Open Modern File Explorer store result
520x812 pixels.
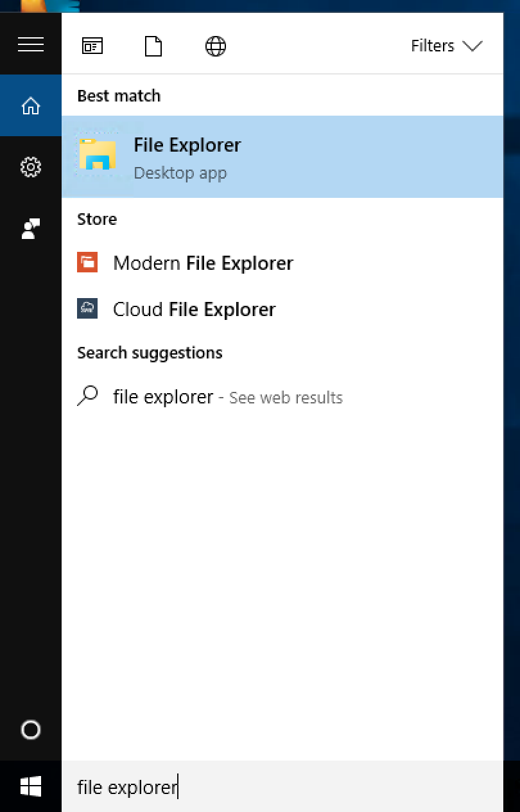point(282,263)
